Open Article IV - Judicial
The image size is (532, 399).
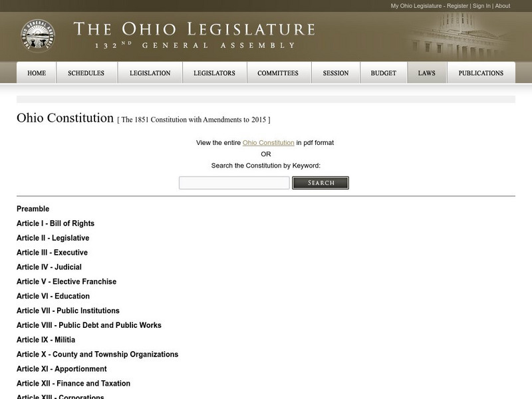click(x=49, y=267)
